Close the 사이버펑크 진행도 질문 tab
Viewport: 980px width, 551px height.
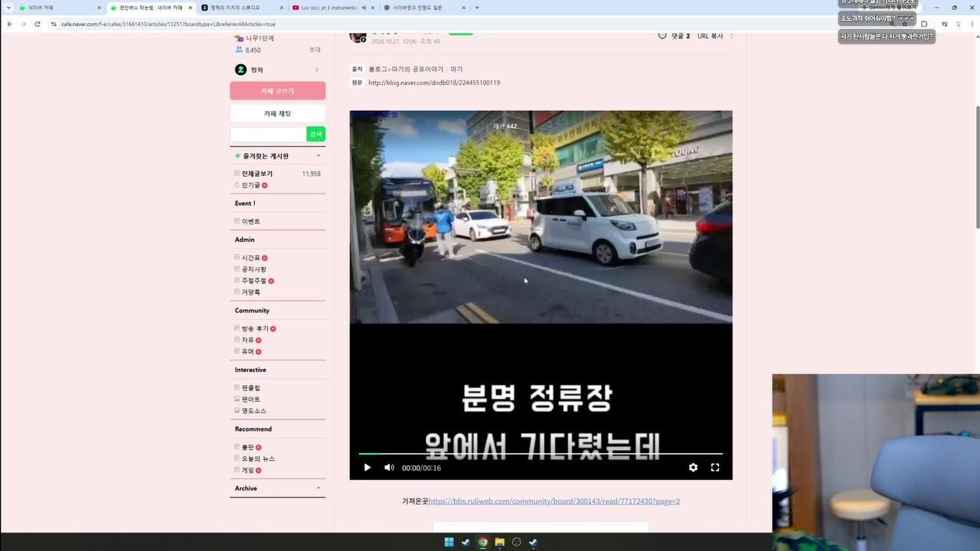463,8
